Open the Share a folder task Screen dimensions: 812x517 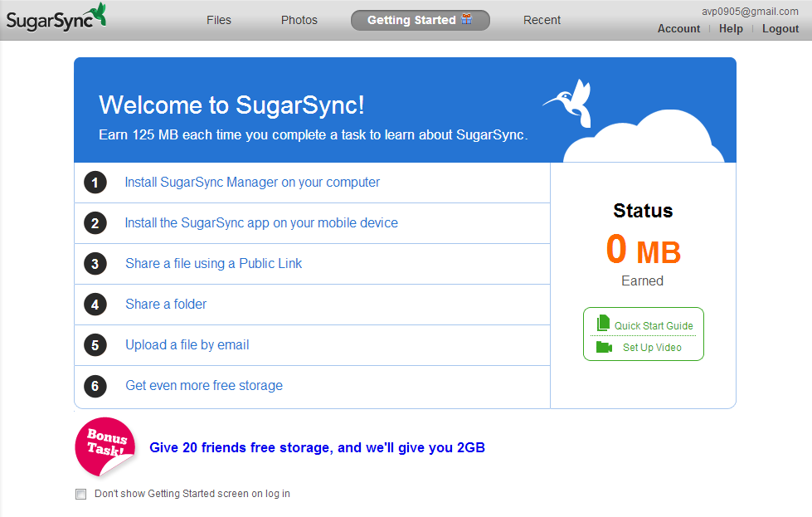[x=166, y=304]
